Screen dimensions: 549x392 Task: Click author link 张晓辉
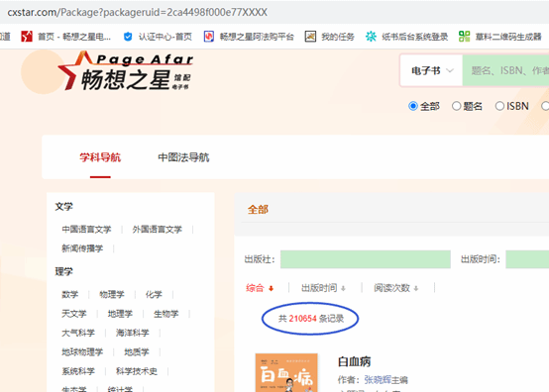[378, 380]
